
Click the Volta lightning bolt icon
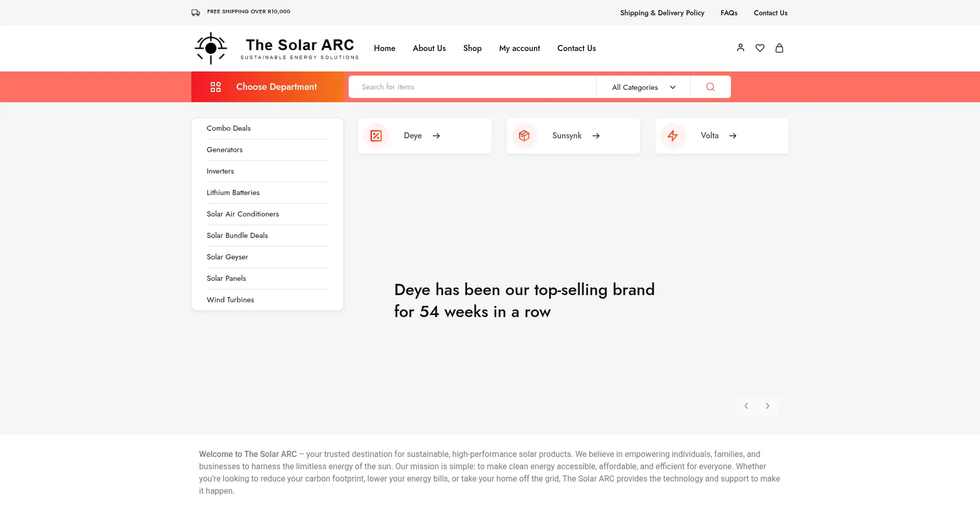(673, 136)
